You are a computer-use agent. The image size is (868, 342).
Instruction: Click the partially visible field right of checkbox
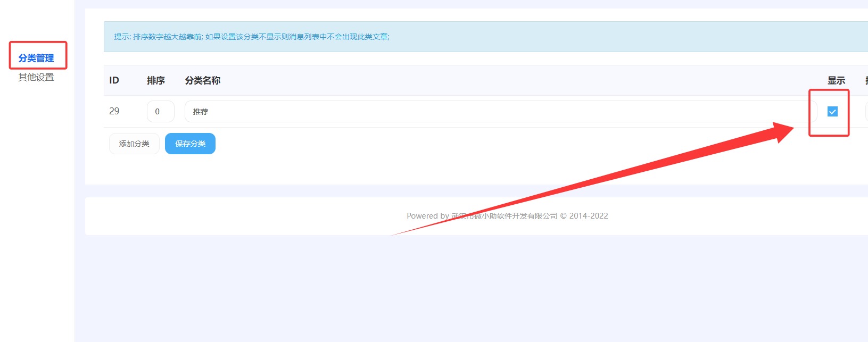(866, 112)
